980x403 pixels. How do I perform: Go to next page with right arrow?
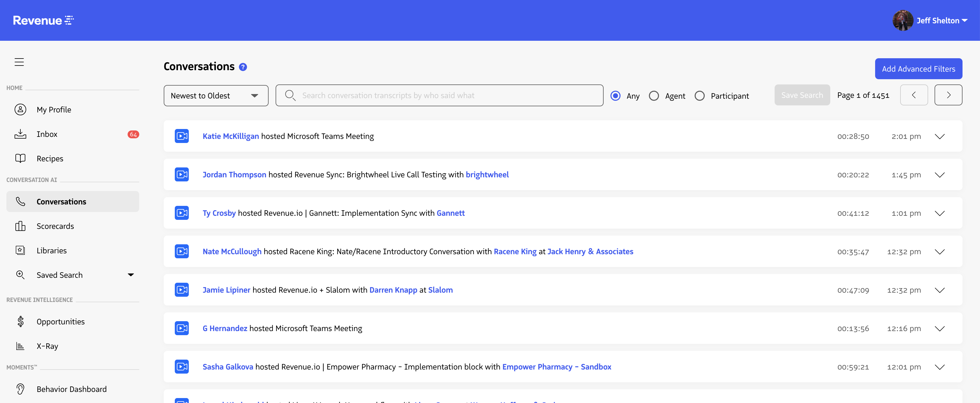pos(948,95)
